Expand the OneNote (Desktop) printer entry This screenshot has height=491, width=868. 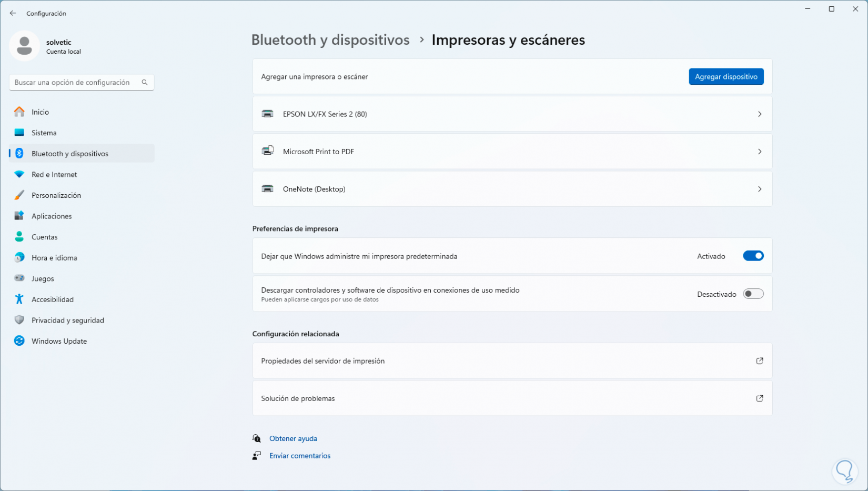coord(759,189)
